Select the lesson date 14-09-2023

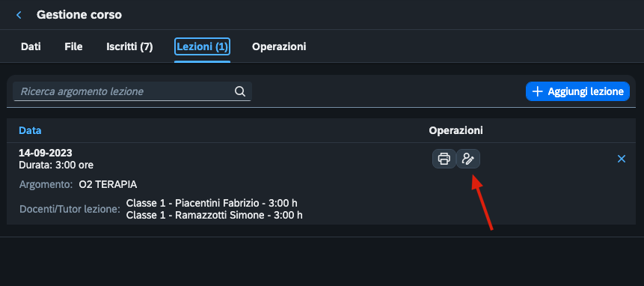click(x=46, y=153)
